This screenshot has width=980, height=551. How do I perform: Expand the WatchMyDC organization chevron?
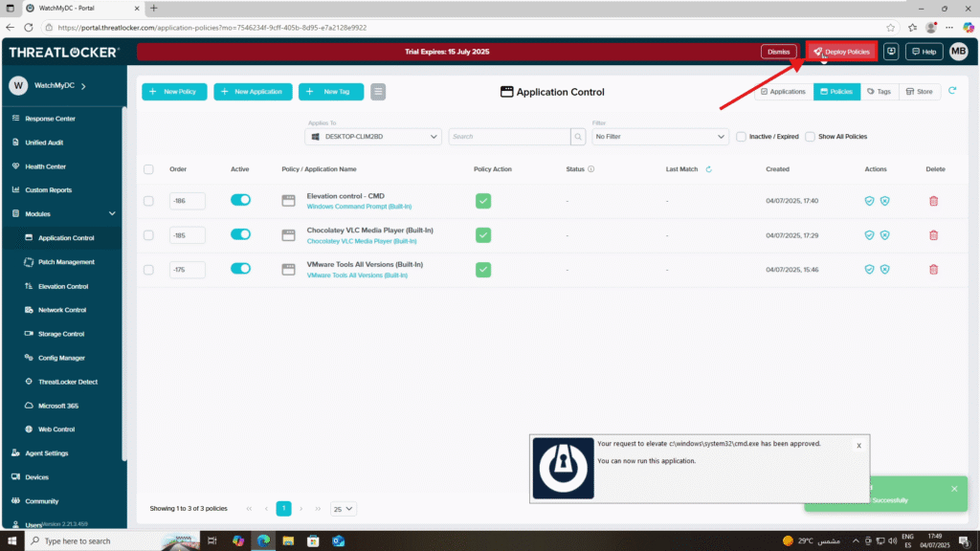83,86
